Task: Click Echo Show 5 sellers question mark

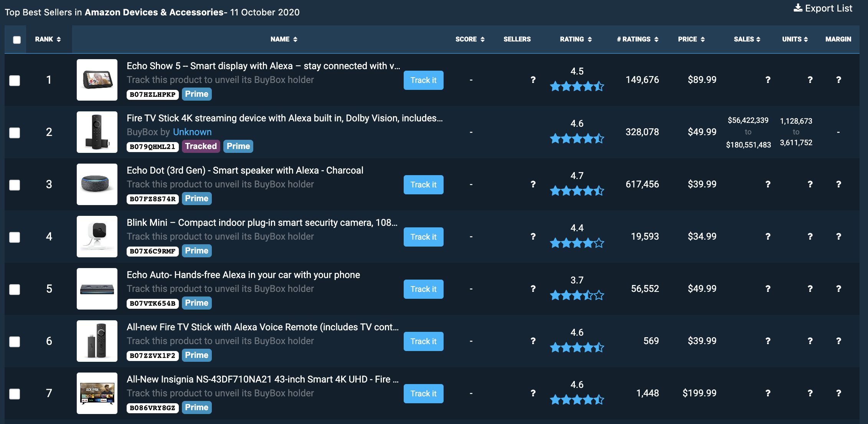Action: click(533, 80)
